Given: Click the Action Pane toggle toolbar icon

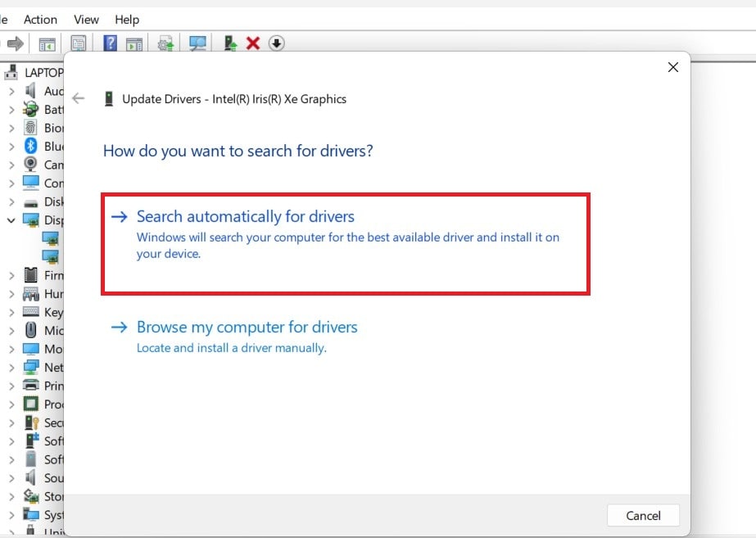Looking at the screenshot, I should point(134,44).
